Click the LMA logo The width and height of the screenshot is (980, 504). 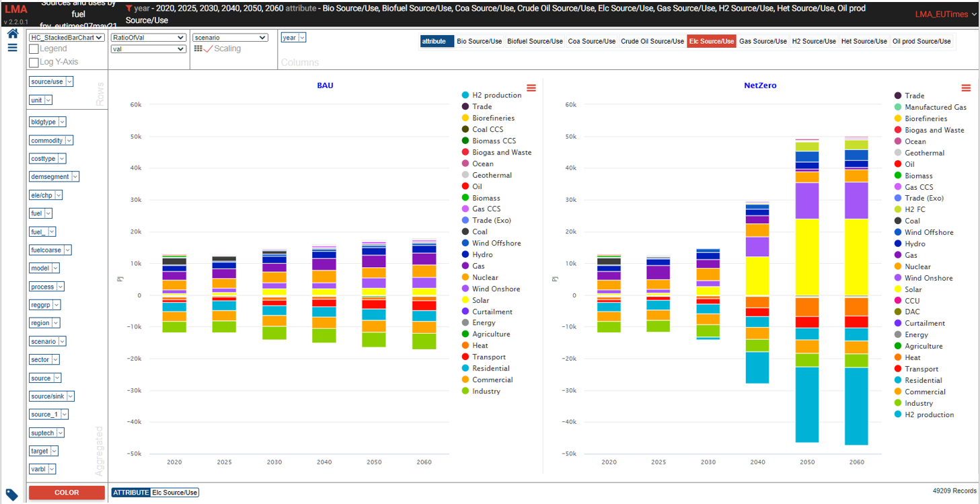pos(16,9)
